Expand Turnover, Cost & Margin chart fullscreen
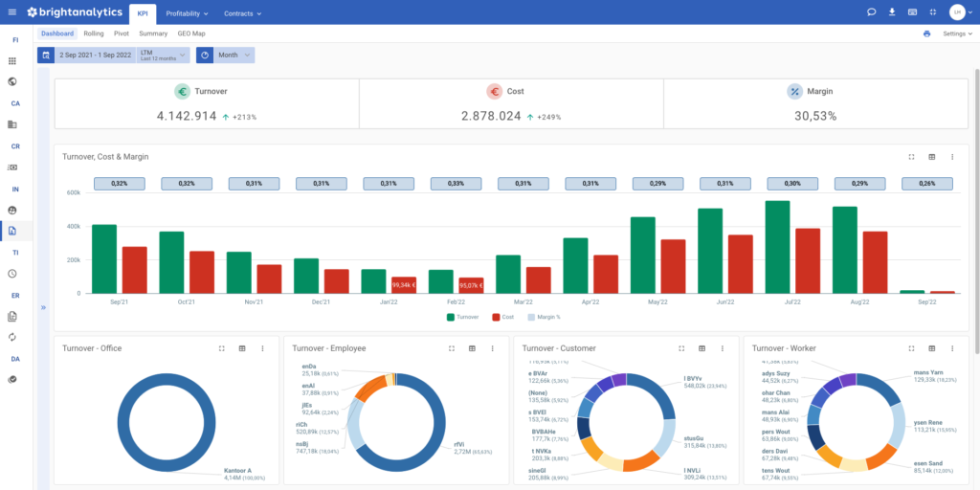The height and width of the screenshot is (490, 980). [911, 157]
